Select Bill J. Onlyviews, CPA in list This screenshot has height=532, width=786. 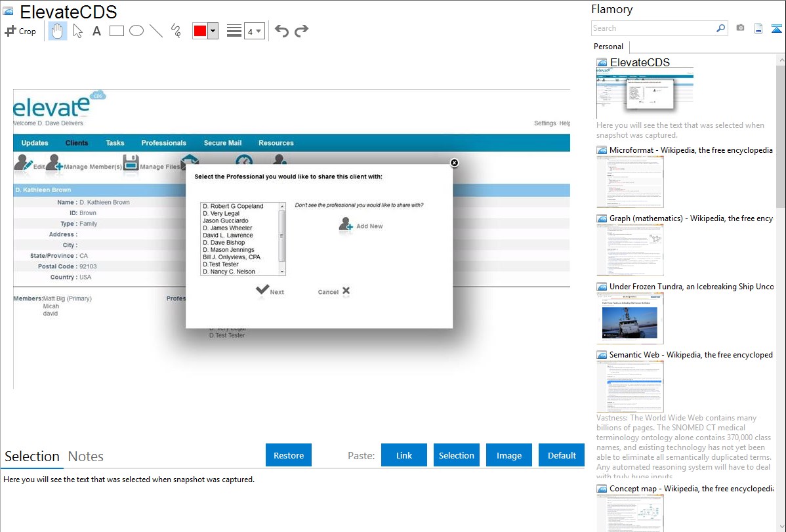232,256
